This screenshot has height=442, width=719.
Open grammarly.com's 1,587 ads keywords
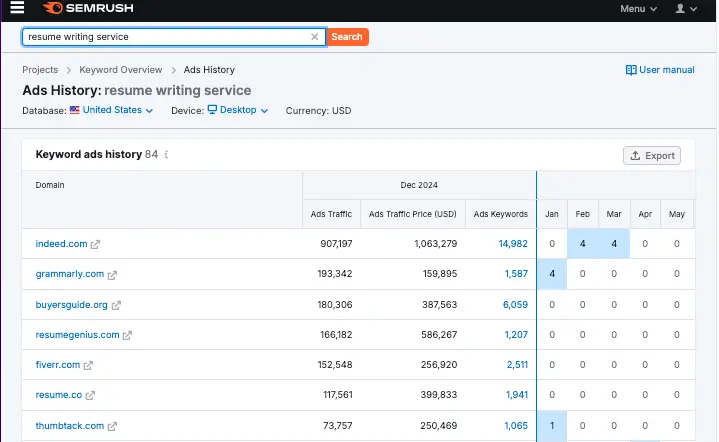(516, 274)
